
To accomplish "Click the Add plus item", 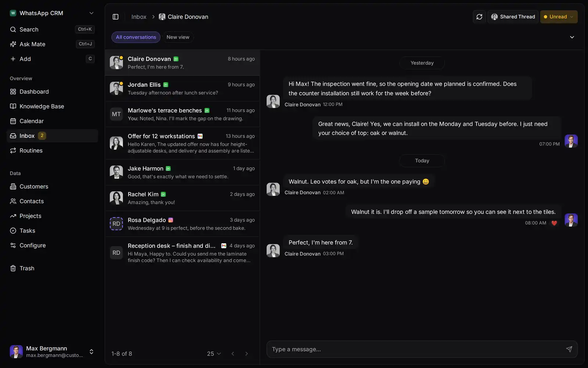I will pos(52,59).
